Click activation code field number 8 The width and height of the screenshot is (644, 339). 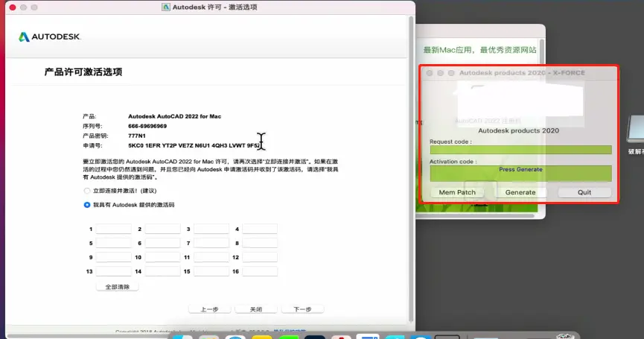[x=260, y=243]
